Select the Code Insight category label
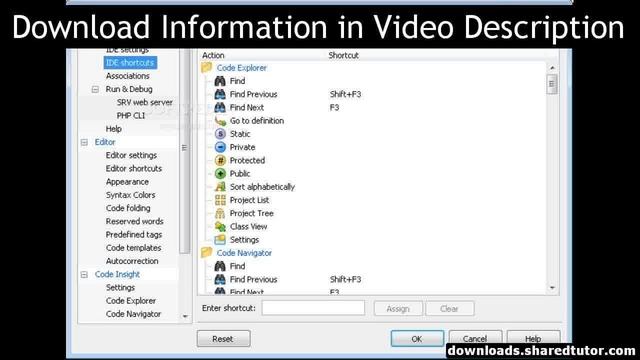 click(117, 274)
